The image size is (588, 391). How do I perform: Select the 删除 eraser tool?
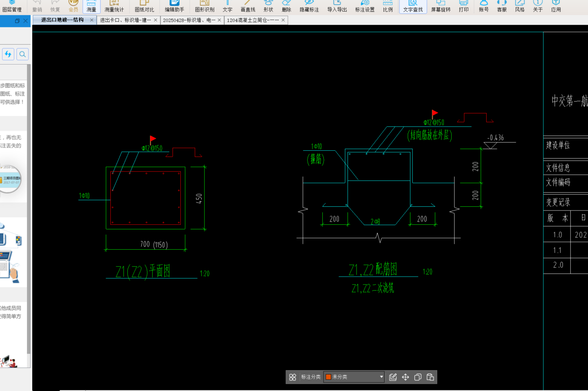[x=286, y=6]
